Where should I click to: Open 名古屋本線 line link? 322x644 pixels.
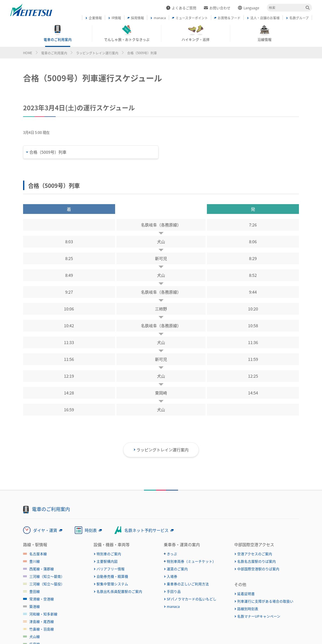(38, 554)
